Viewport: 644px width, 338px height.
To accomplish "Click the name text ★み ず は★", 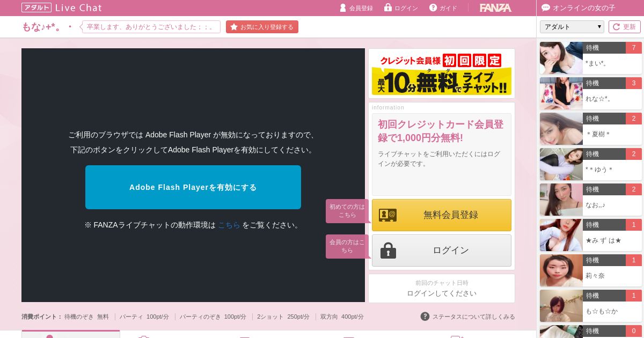I will [x=603, y=240].
